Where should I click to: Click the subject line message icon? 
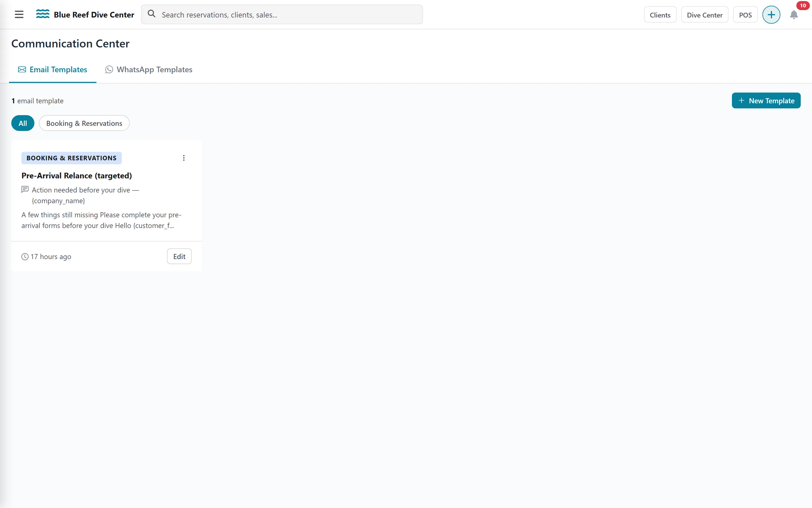coord(25,189)
